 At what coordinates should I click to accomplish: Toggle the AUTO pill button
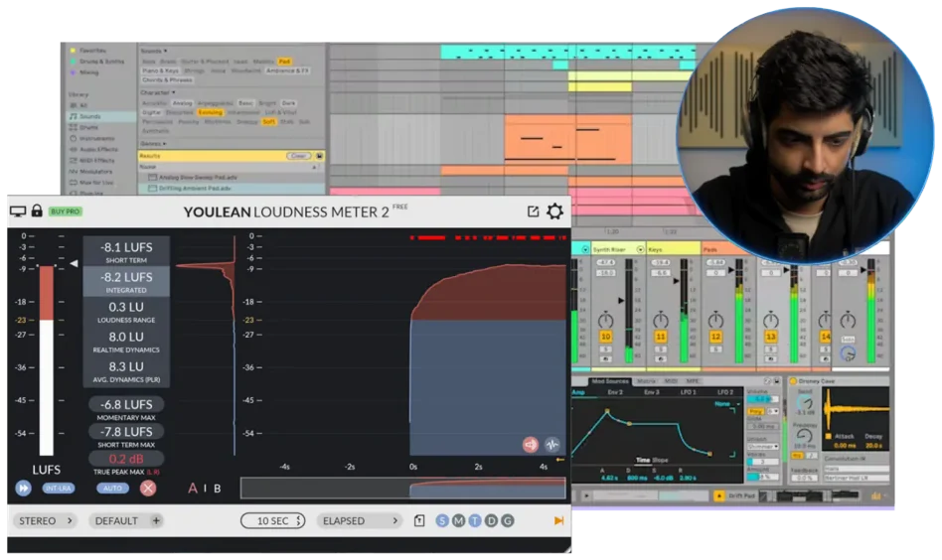pyautogui.click(x=112, y=488)
